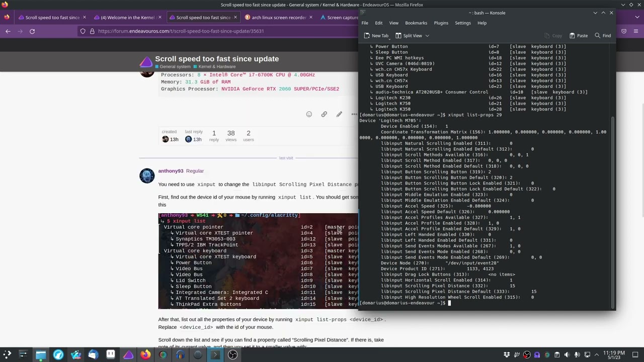Click the emoji reaction icon on the post

coord(309,115)
